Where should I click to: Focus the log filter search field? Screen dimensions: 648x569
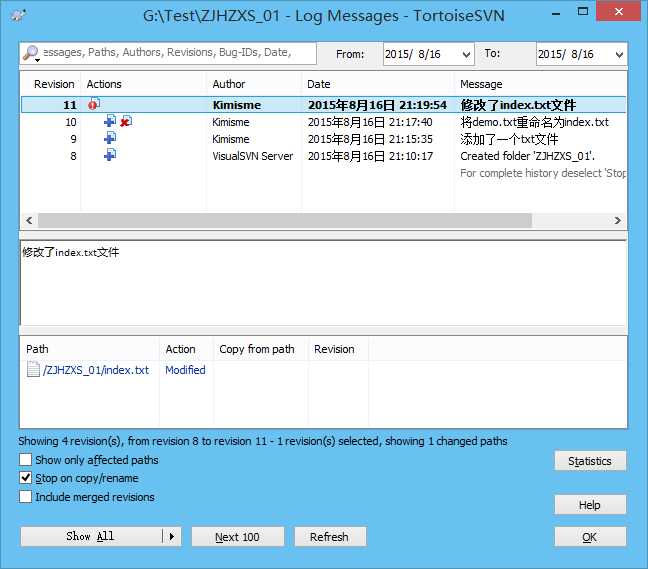[x=168, y=53]
